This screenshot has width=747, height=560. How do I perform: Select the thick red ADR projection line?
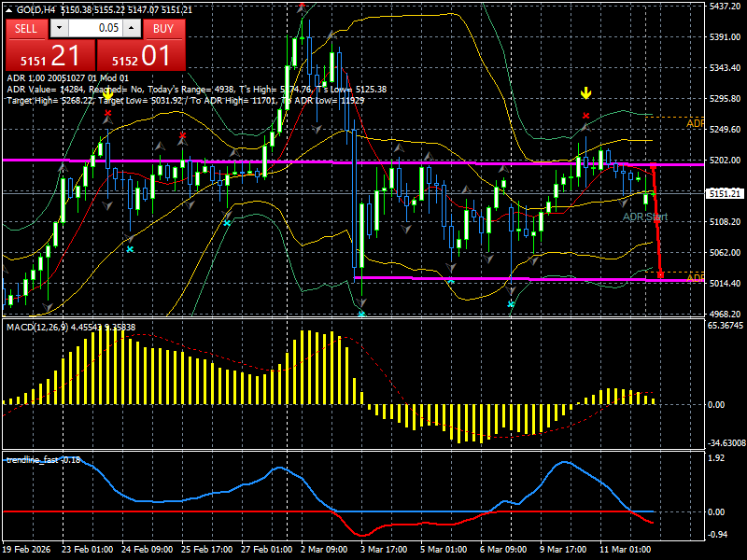[657, 220]
